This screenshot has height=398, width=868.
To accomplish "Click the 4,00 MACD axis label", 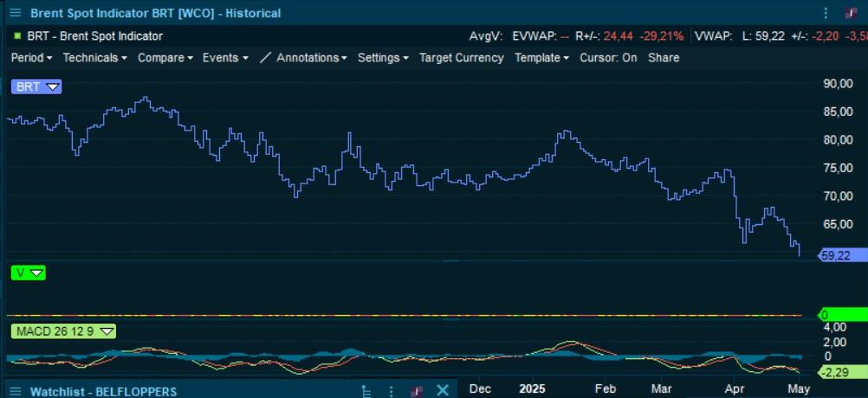I will [835, 327].
